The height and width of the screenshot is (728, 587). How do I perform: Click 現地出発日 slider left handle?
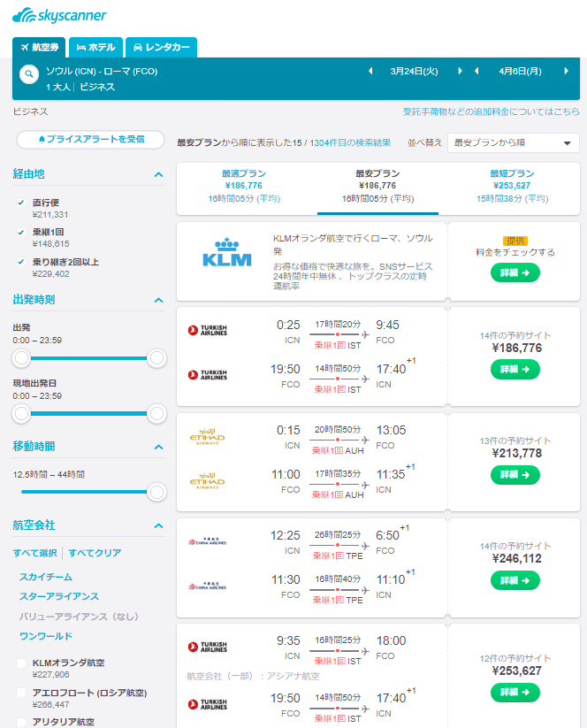click(21, 414)
